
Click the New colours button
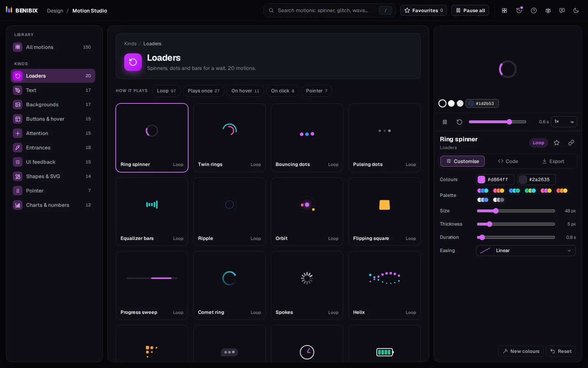(x=521, y=351)
